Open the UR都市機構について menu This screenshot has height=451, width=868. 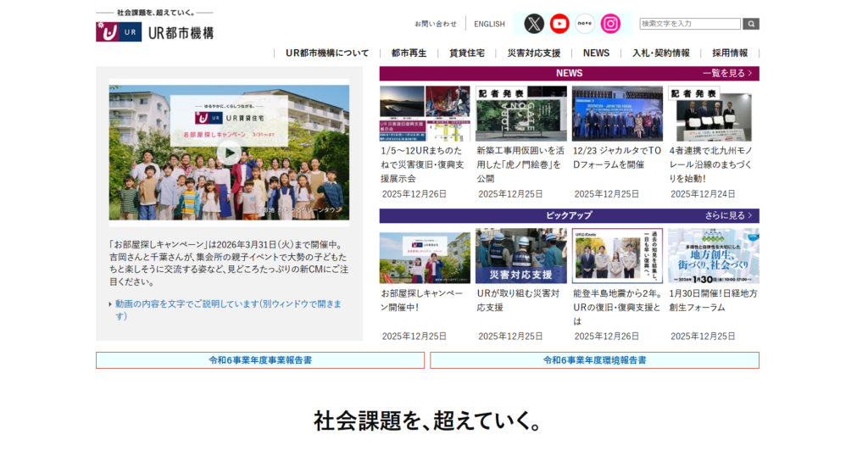pos(327,53)
